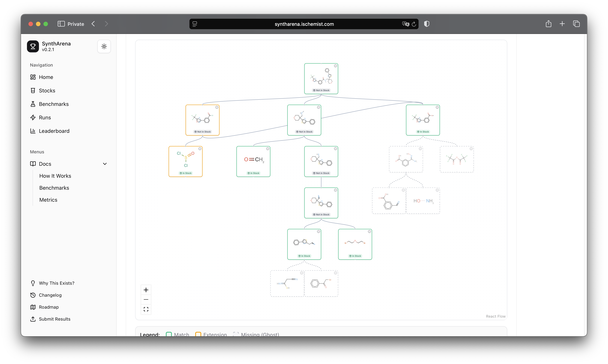
Task: Open the How It Works docs link
Action: tap(55, 176)
